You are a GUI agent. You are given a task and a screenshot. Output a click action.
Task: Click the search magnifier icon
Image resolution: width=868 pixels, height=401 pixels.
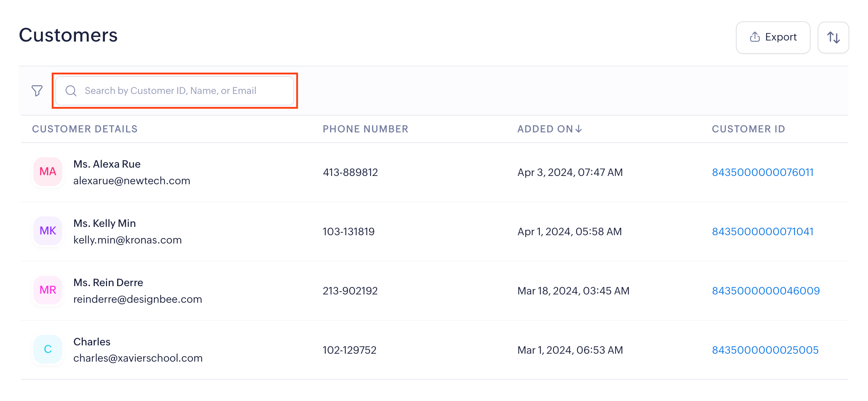(71, 91)
